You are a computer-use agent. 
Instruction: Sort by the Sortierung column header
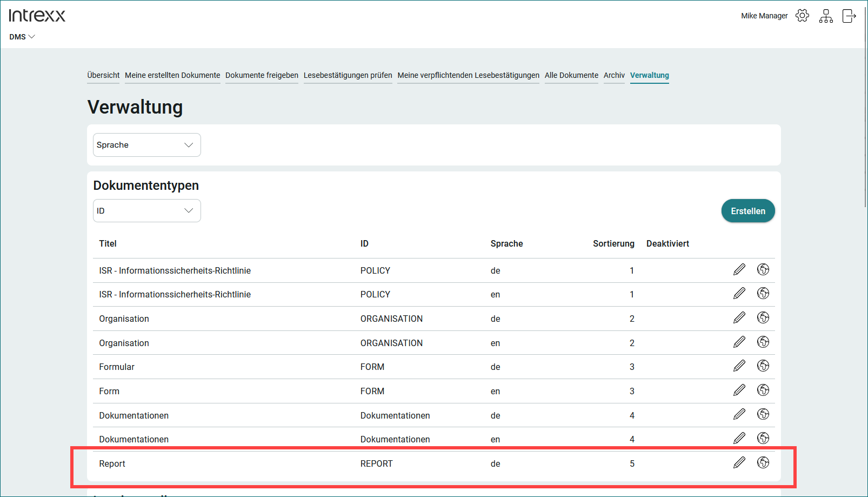click(x=613, y=243)
